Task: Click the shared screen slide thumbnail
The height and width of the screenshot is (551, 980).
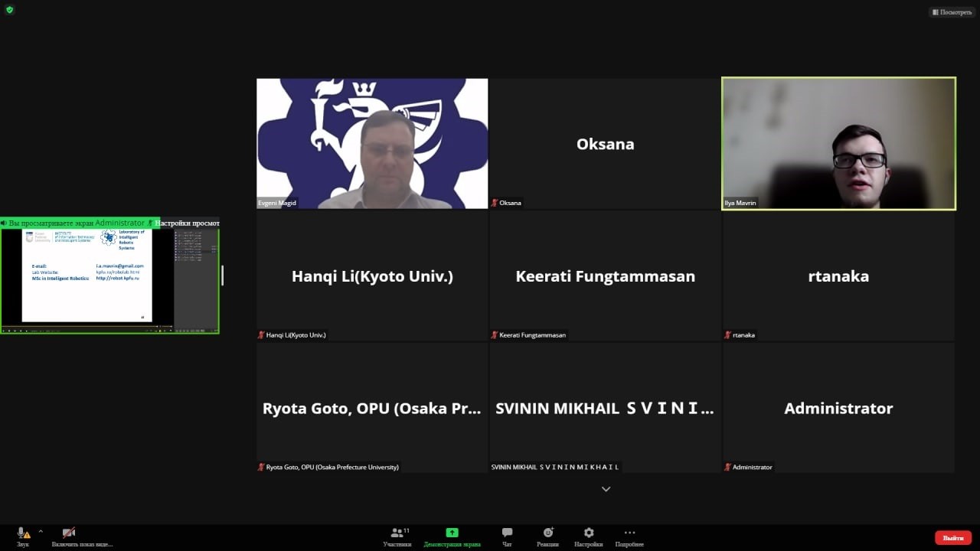Action: (x=87, y=275)
